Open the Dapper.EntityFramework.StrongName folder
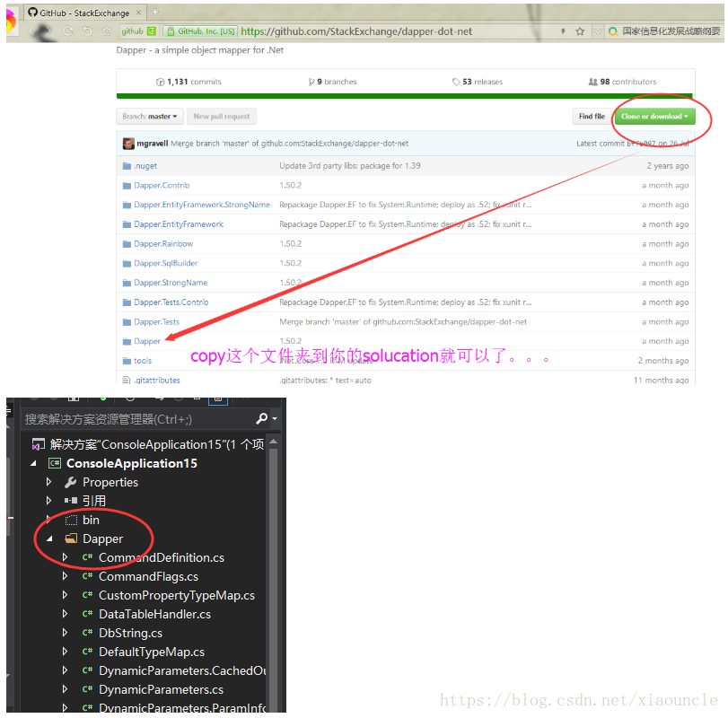The image size is (728, 718). [201, 205]
